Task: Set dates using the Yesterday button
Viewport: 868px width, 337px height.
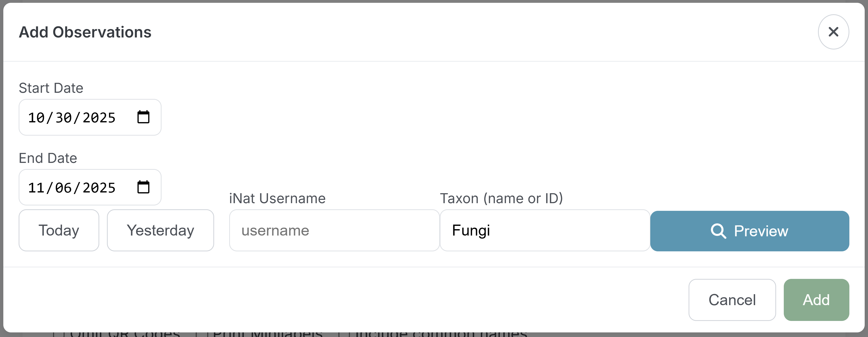Action: [x=160, y=230]
